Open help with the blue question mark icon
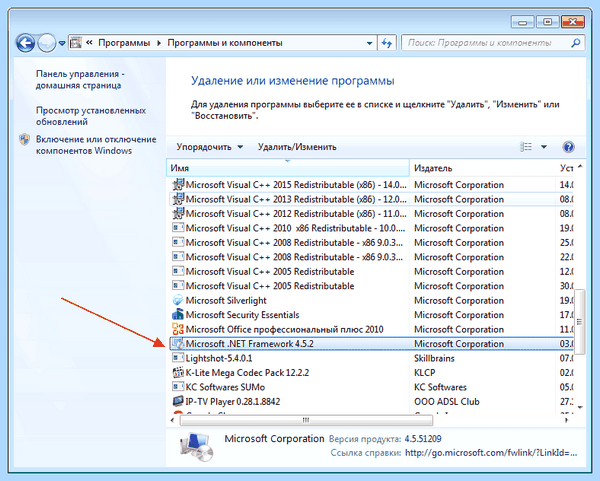 (x=568, y=147)
